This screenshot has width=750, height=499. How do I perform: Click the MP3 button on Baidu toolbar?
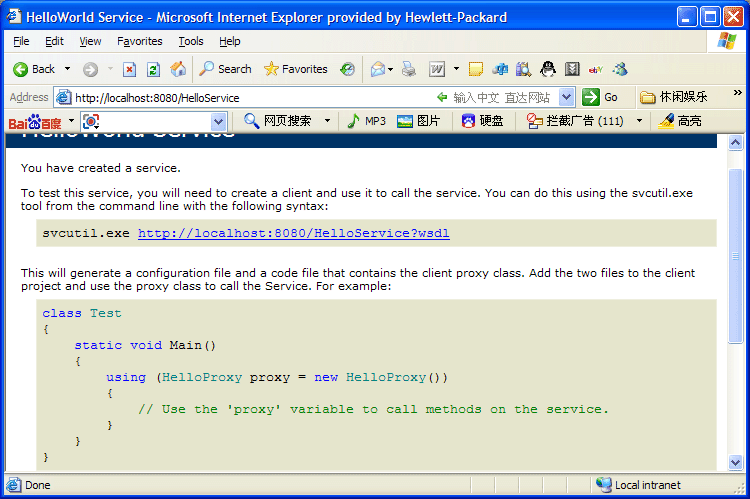point(366,121)
